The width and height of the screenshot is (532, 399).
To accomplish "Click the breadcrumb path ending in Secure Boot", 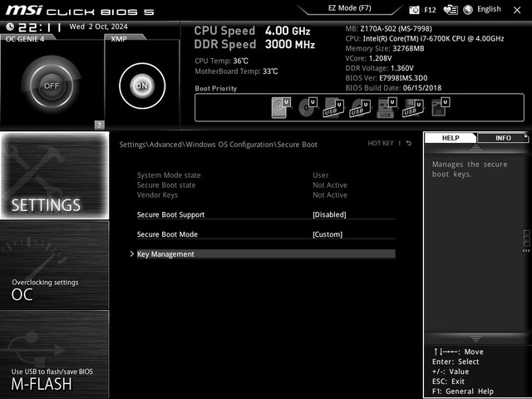I will pos(218,145).
